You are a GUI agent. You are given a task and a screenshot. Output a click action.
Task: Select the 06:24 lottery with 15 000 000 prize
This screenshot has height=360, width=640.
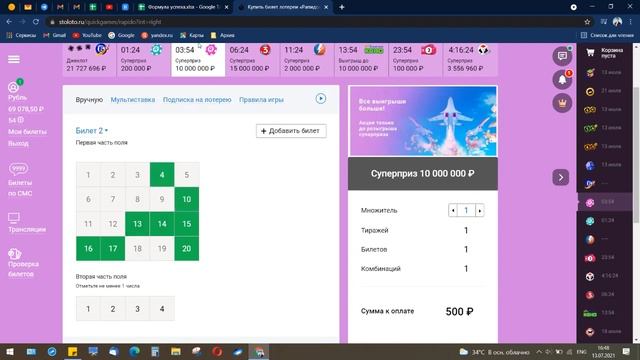tap(252, 59)
